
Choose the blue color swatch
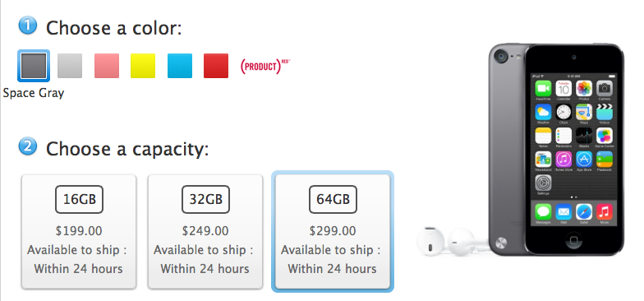(x=180, y=66)
